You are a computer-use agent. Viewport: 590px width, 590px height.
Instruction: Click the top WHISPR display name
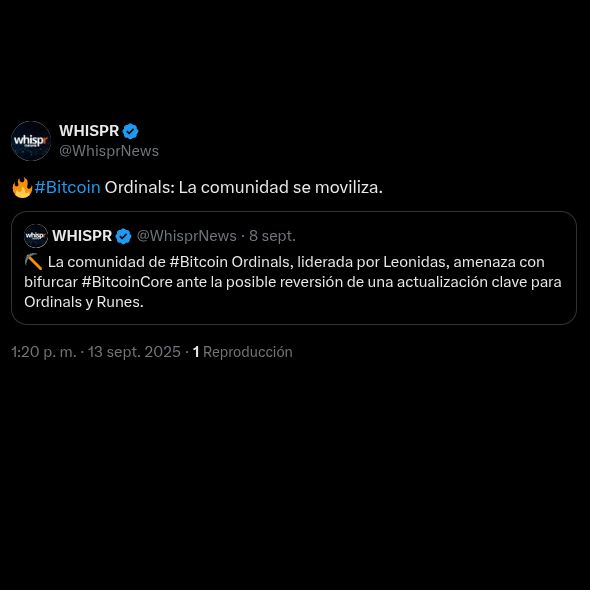[89, 131]
